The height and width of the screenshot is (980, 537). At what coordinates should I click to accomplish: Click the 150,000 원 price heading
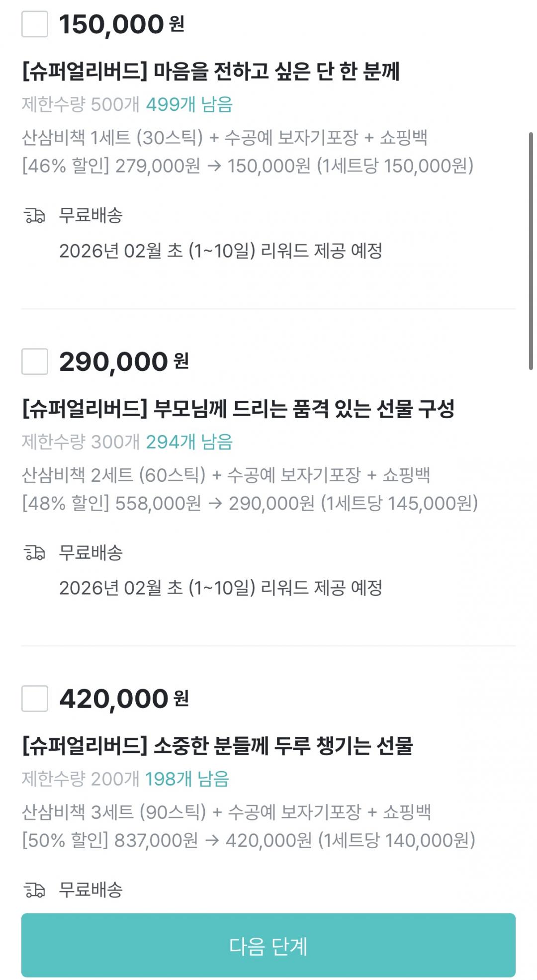pyautogui.click(x=122, y=24)
